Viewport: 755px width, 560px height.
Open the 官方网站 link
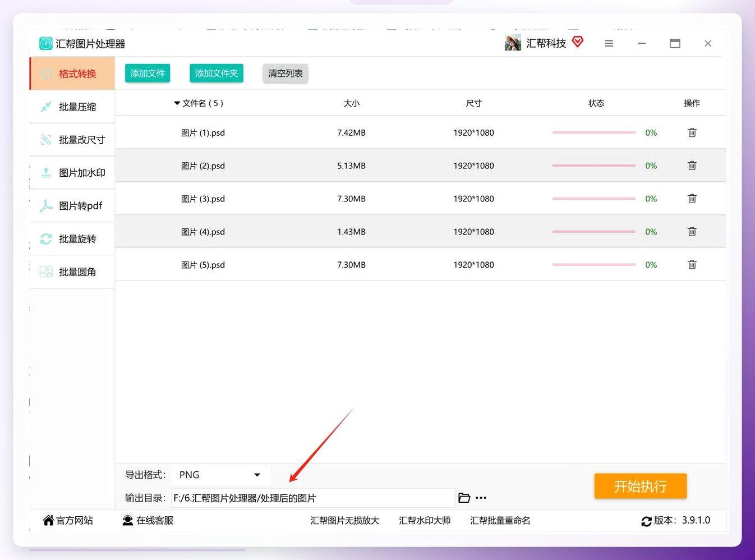coord(68,521)
